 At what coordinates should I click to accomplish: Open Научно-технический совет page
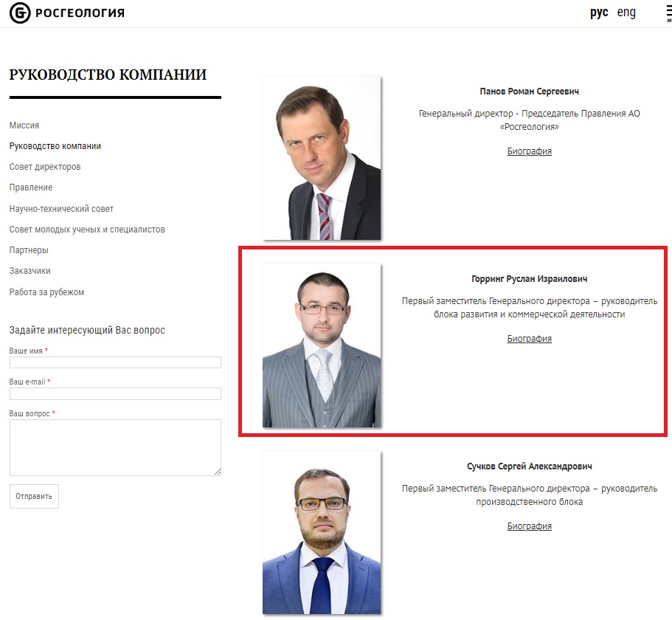pos(61,209)
